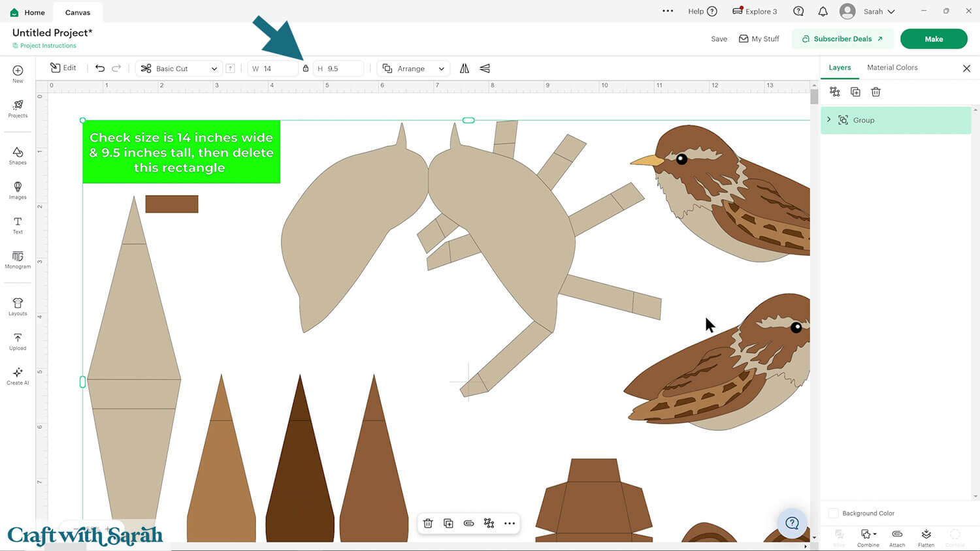Screen dimensions: 980x551
Task: Open the title bar more options menu
Action: pyautogui.click(x=668, y=11)
